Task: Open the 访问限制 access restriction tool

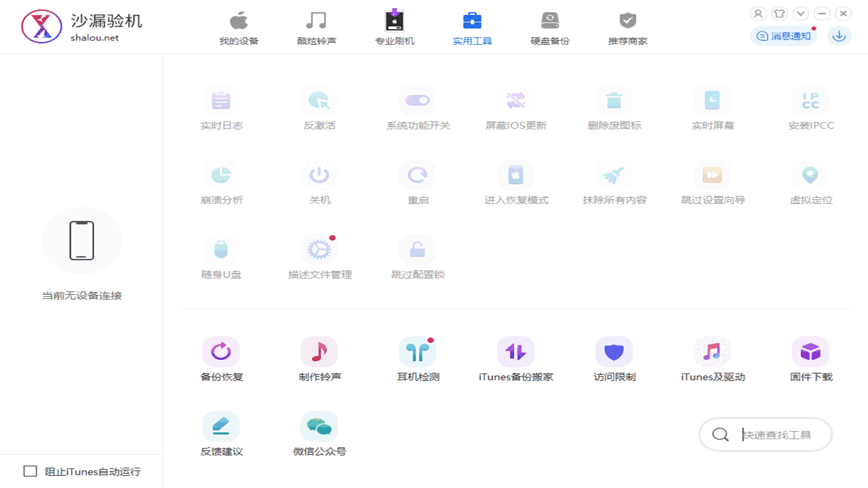Action: tap(614, 359)
